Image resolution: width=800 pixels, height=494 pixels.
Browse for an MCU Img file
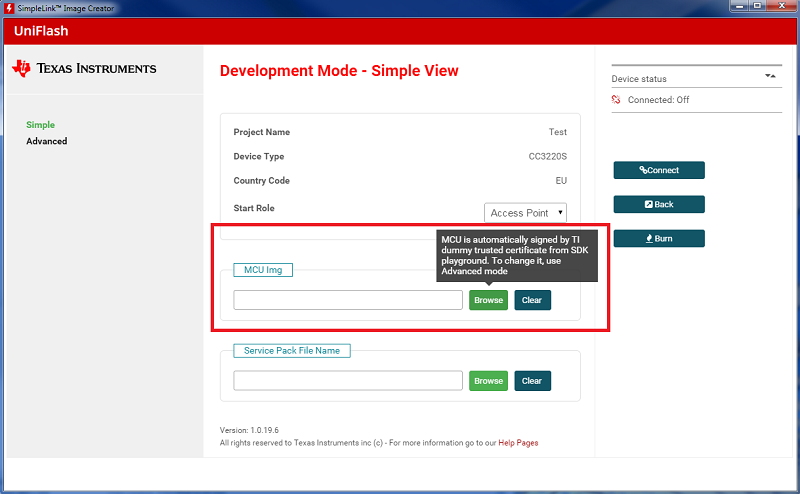(488, 300)
